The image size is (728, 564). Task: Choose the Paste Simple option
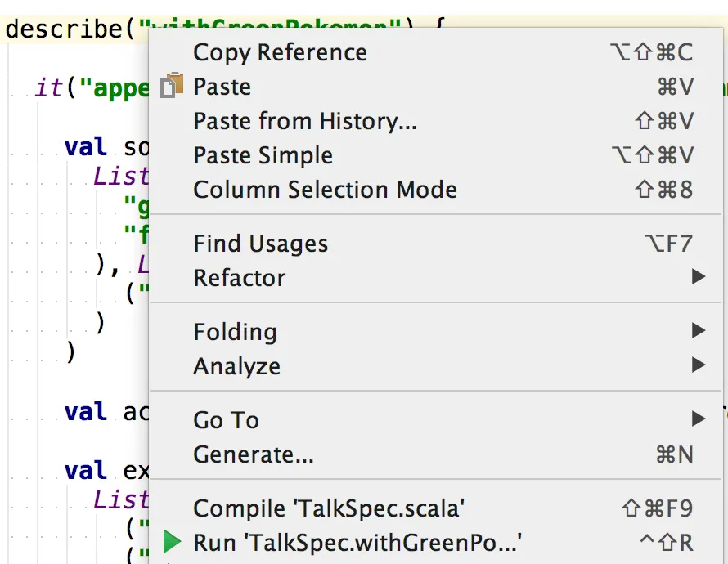263,155
